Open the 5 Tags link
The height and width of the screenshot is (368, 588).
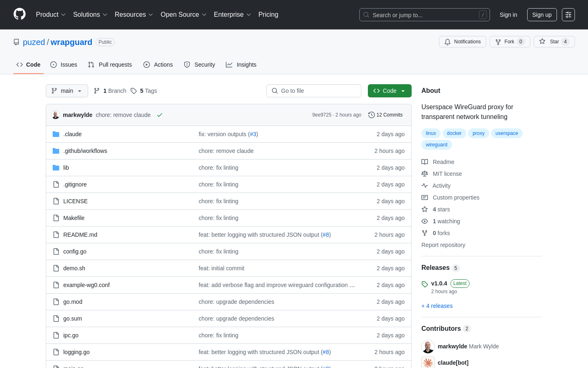tap(144, 91)
